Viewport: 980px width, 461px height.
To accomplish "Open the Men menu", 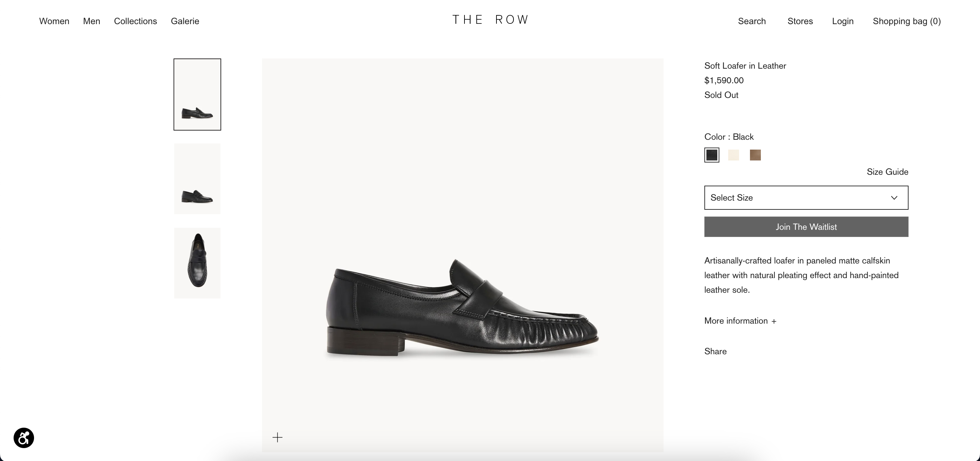I will [x=92, y=21].
